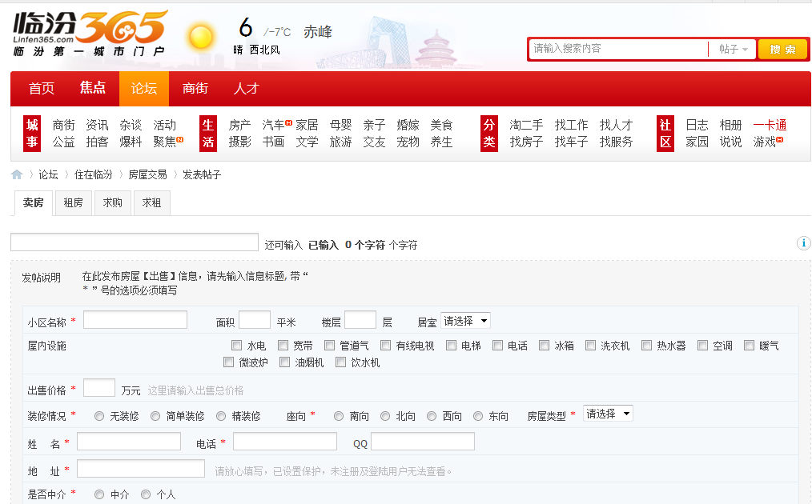
Task: Click the post title input field
Action: (133, 241)
